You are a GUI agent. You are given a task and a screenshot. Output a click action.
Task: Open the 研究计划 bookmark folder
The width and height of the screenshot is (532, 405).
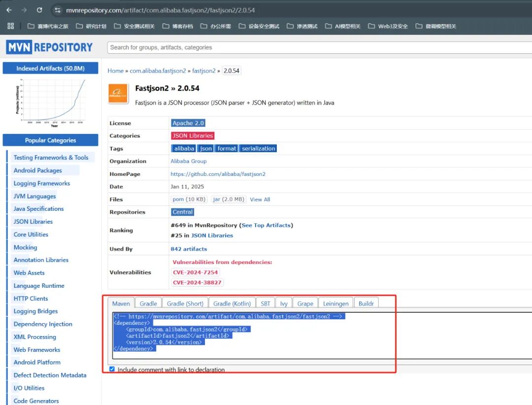pyautogui.click(x=91, y=26)
